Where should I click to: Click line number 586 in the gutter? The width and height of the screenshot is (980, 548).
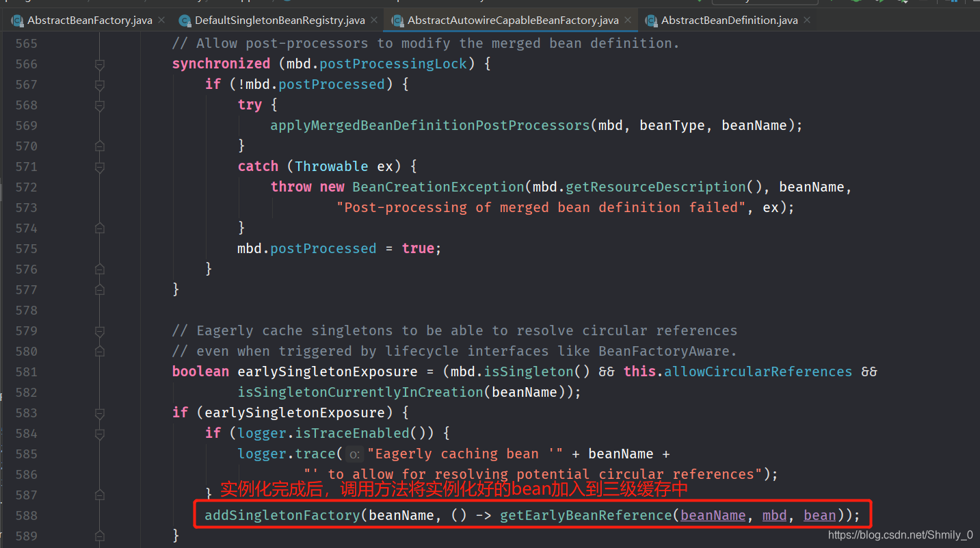[26, 474]
